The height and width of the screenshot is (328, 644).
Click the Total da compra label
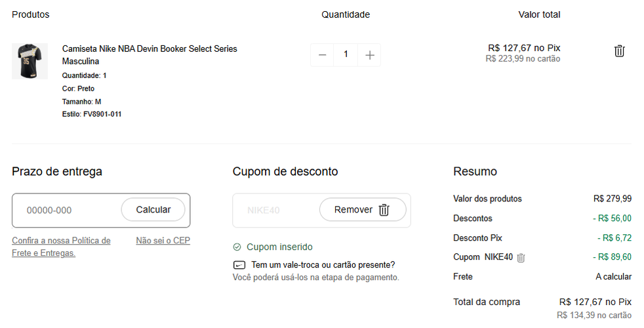tap(486, 302)
